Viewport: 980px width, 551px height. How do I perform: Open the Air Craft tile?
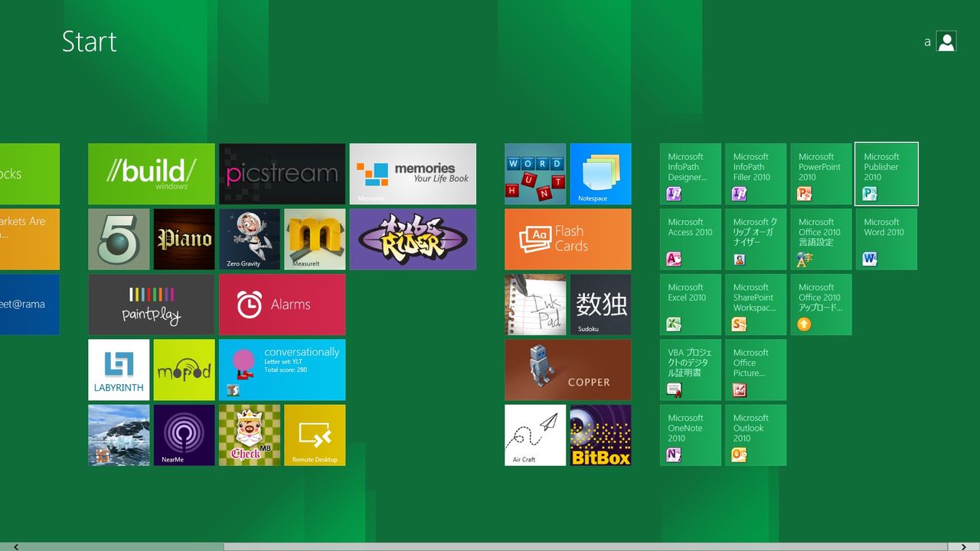(x=535, y=435)
